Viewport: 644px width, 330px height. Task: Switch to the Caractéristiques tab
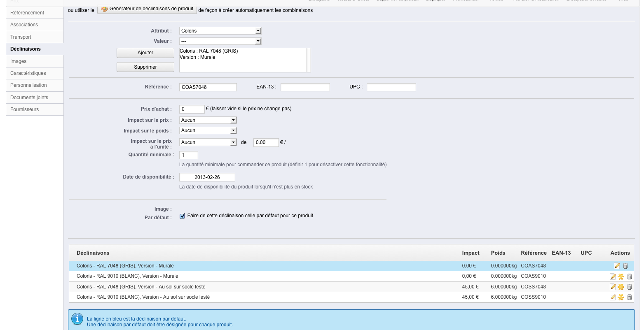point(35,73)
